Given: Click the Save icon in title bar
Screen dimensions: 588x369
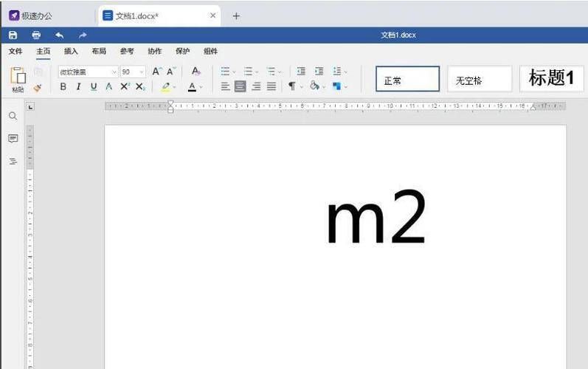Looking at the screenshot, I should (13, 35).
